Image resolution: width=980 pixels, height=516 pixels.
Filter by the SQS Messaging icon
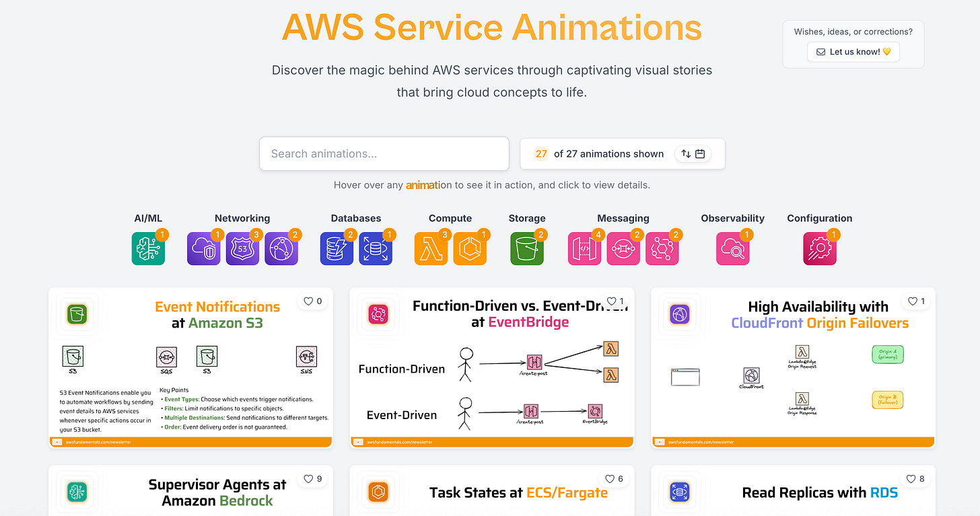click(623, 248)
